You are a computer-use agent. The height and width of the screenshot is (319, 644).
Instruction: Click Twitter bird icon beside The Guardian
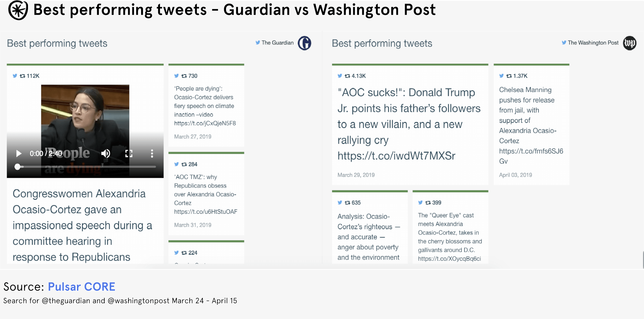coord(258,43)
